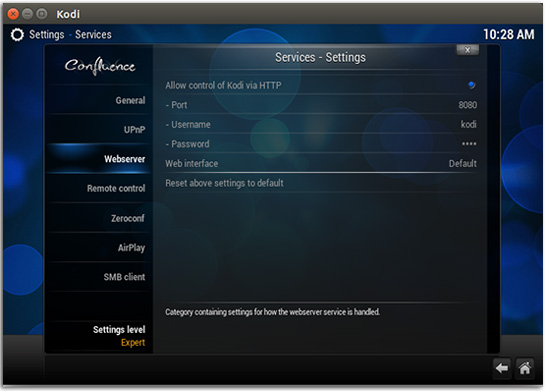
Task: Change the Password field
Action: tap(321, 144)
